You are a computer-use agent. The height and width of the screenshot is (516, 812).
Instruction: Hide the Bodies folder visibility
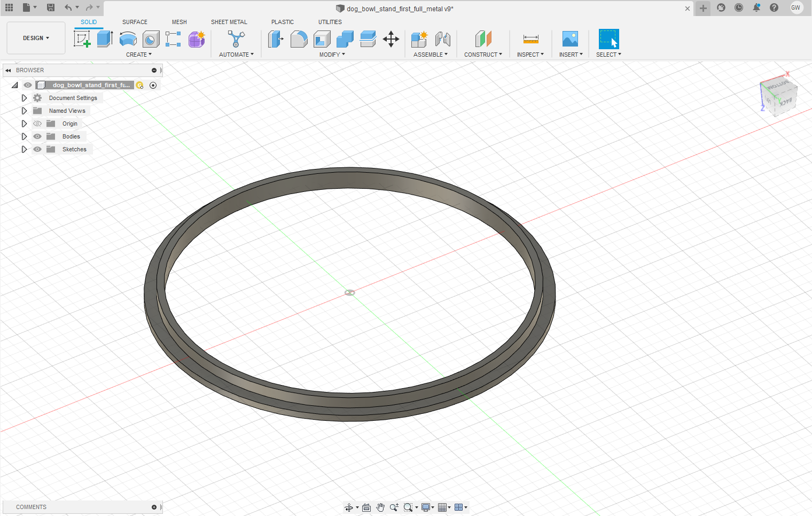click(37, 136)
